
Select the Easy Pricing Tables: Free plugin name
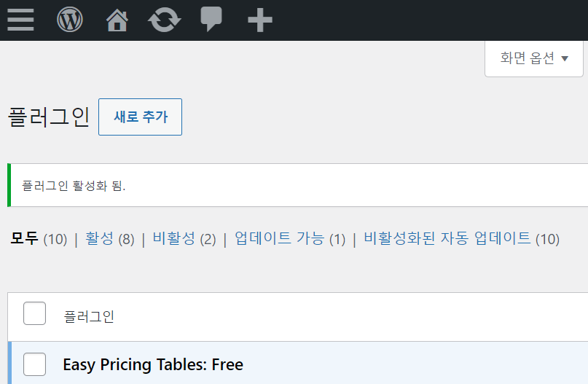pyautogui.click(x=153, y=364)
